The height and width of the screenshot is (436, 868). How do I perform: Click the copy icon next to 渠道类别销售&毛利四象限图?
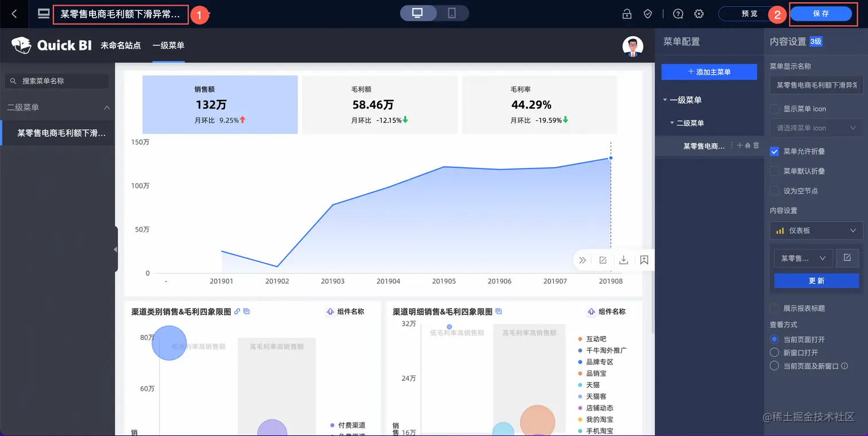247,311
